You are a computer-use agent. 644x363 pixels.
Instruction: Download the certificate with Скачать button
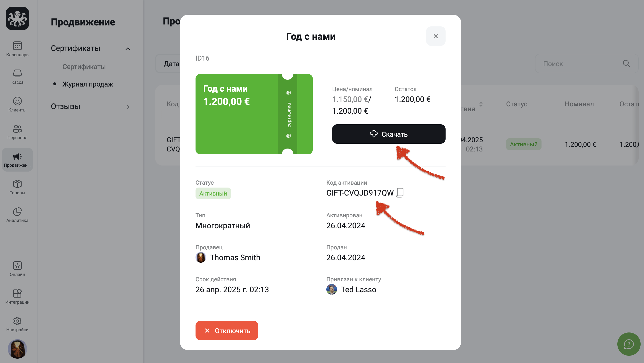(388, 134)
